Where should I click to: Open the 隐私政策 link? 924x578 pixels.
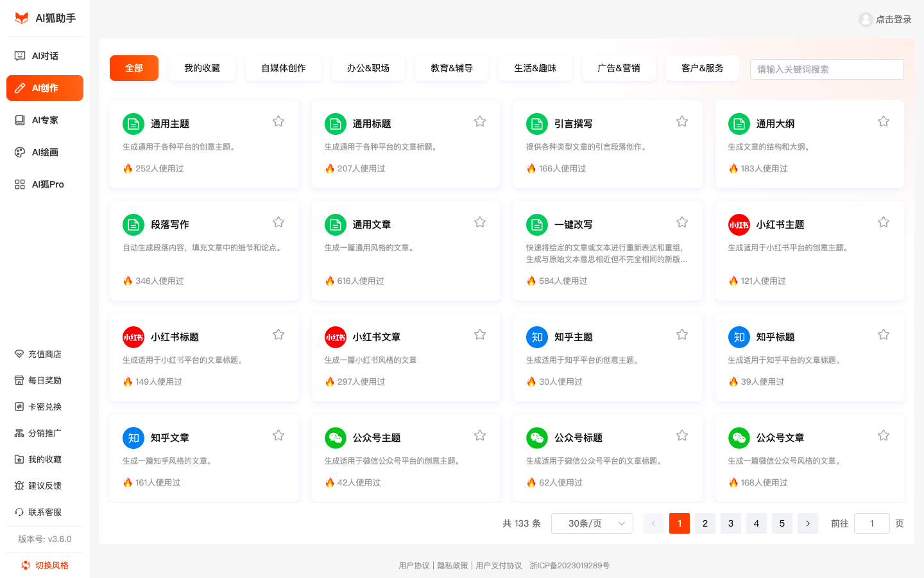click(452, 566)
